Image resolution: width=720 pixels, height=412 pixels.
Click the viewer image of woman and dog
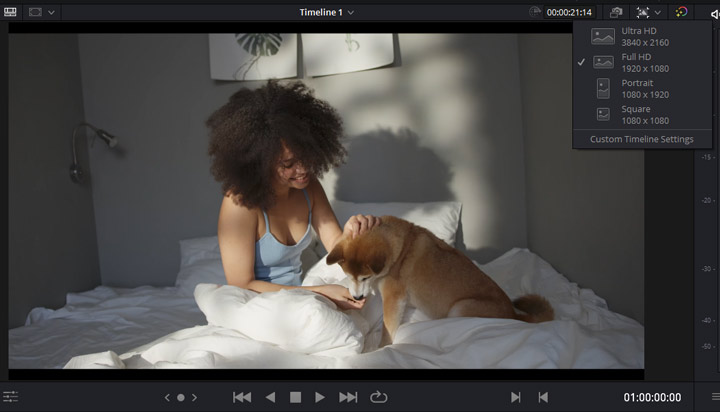click(326, 201)
